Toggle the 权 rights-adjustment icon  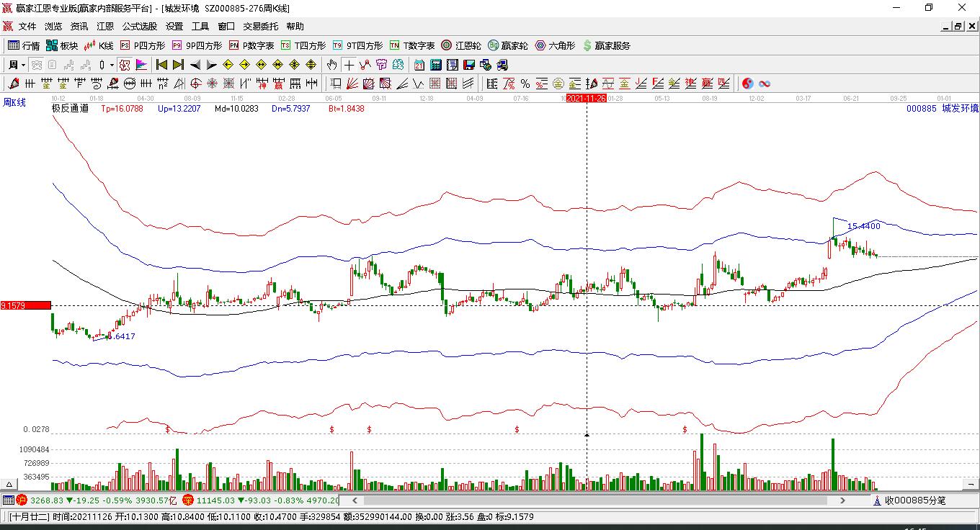pyautogui.click(x=125, y=65)
